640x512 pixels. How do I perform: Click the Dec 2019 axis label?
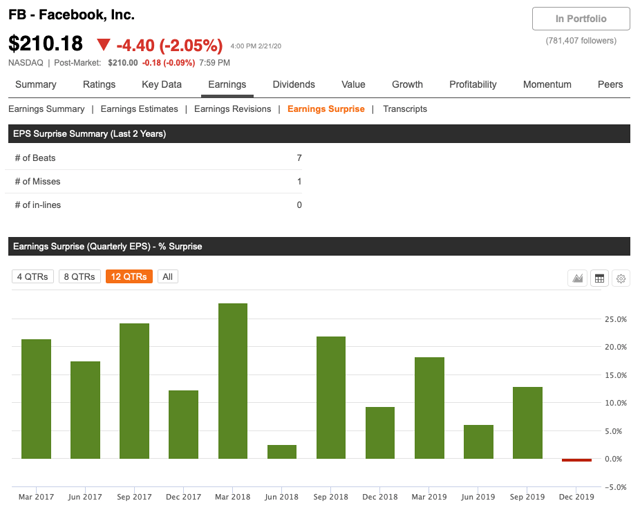point(576,497)
